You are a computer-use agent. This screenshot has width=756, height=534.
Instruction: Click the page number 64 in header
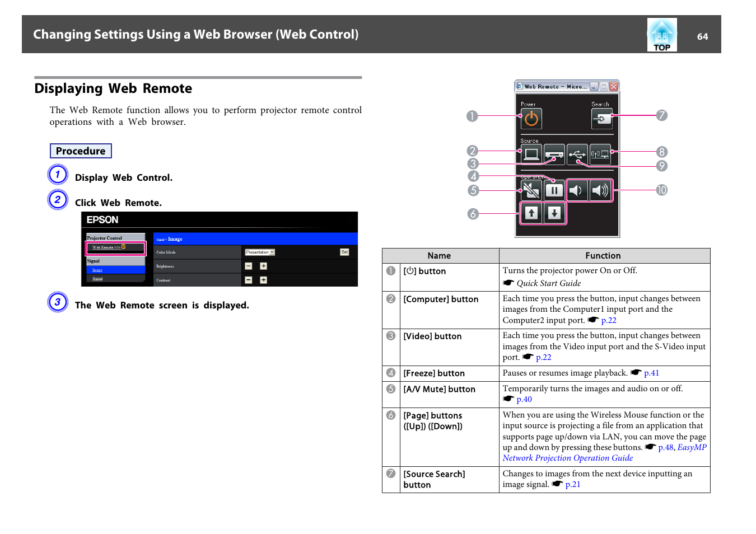[702, 36]
